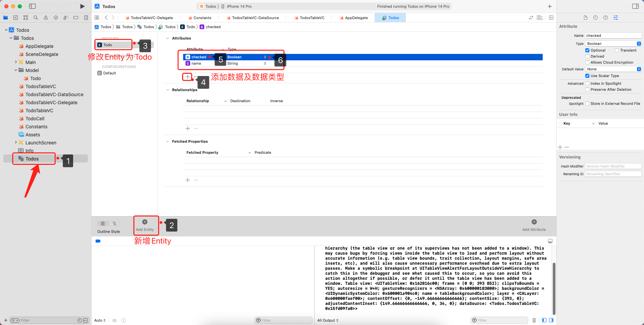The height and width of the screenshot is (325, 644).
Task: Open the related items grid menu
Action: click(x=97, y=18)
